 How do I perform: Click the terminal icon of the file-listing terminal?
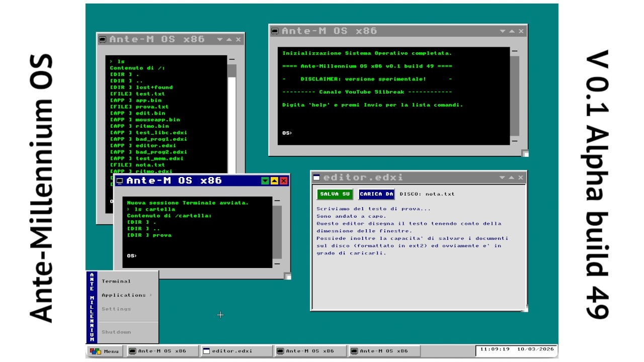point(103,40)
